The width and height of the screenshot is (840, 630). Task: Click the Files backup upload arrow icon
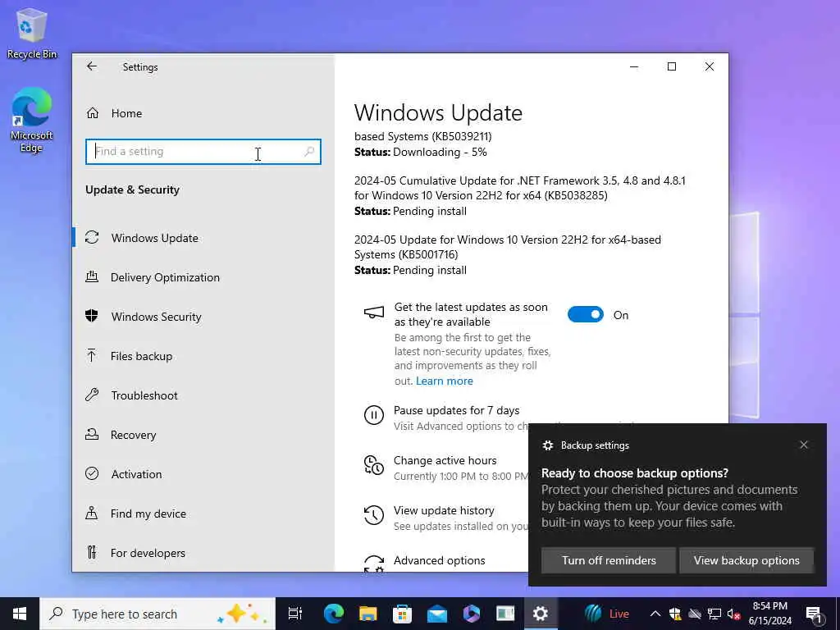click(92, 355)
